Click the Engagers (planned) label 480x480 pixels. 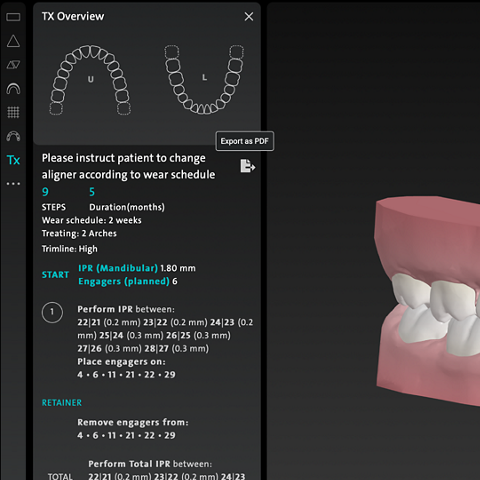(x=124, y=281)
